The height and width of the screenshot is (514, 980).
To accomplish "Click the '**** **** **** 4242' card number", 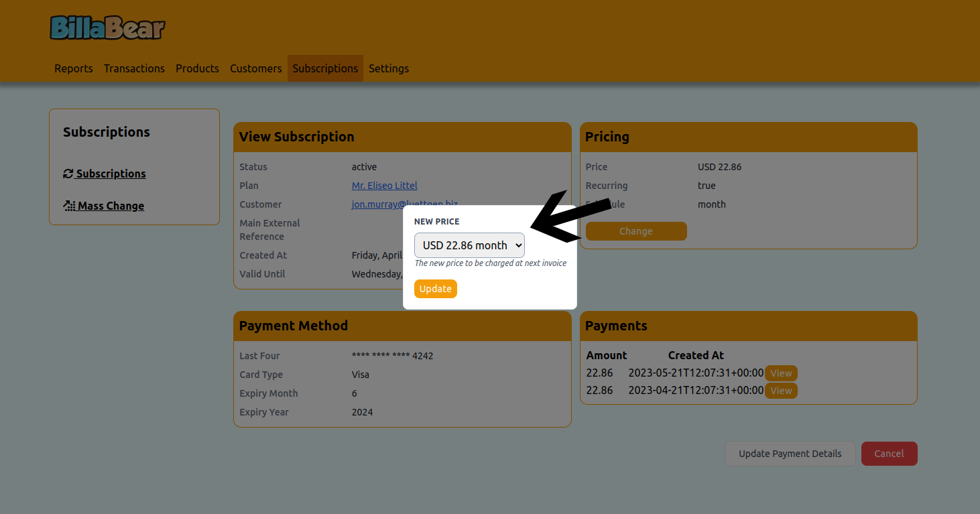I will pyautogui.click(x=393, y=356).
